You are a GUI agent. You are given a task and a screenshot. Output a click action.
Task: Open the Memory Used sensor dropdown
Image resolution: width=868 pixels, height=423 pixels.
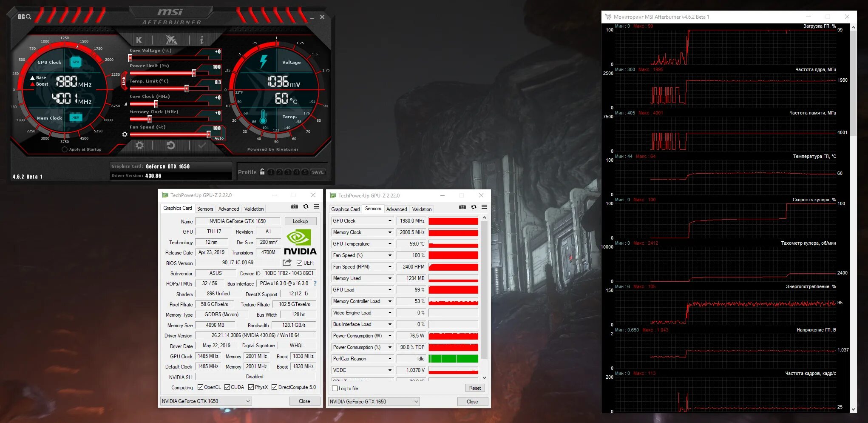coord(390,278)
